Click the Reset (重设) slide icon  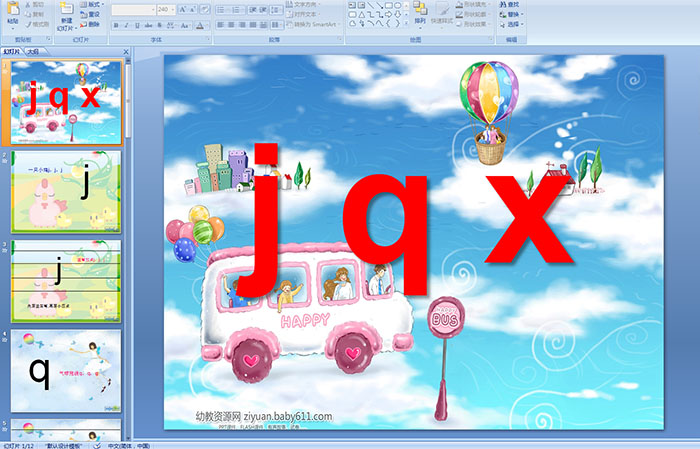coord(83,14)
